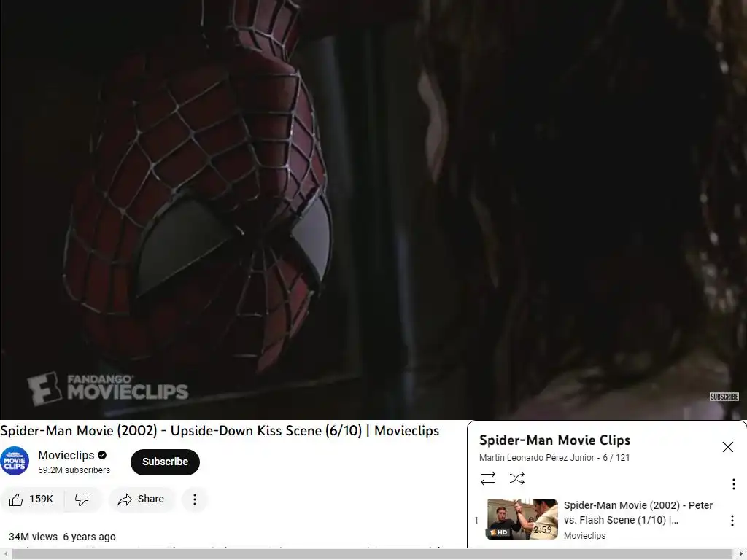Close the Spider-Man Movie Clips playlist panel
Screen dimensions: 747x560
(727, 447)
